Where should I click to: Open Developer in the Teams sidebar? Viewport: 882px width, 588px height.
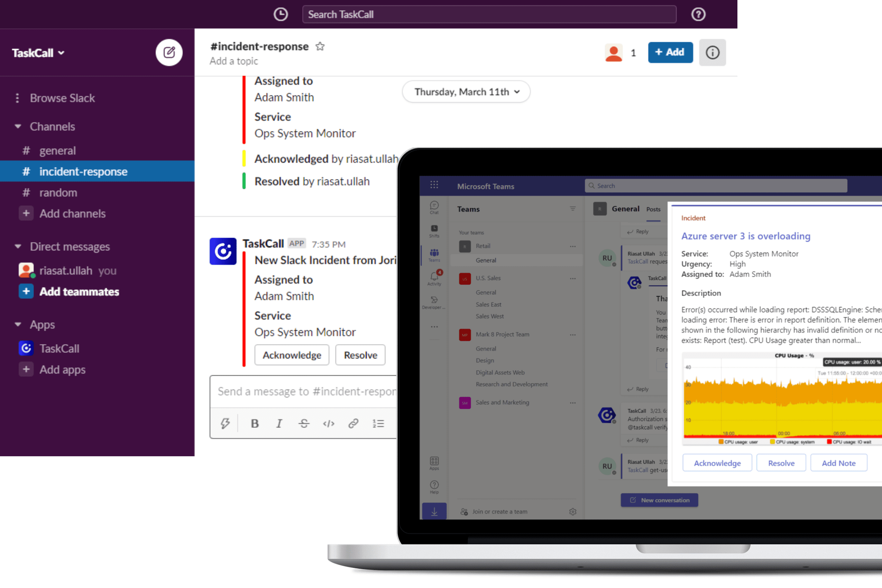[x=434, y=302]
